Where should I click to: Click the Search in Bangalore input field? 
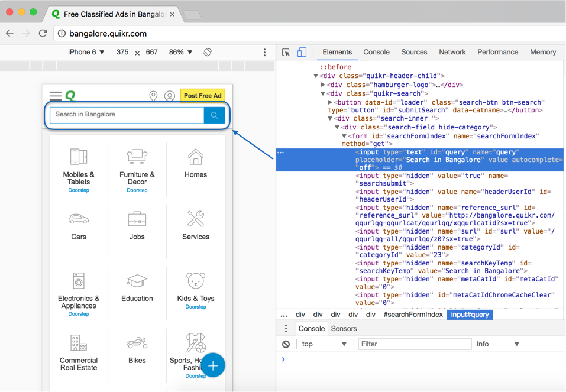pos(127,115)
